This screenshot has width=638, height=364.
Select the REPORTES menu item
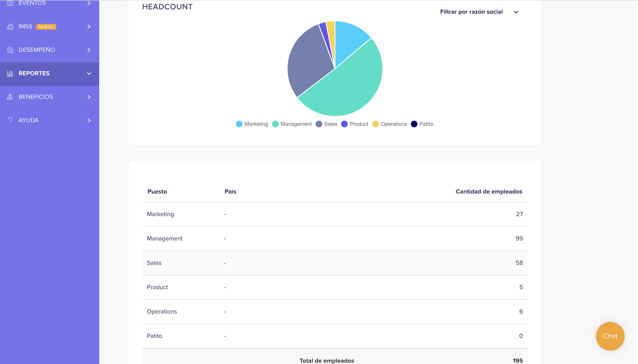[x=50, y=74]
